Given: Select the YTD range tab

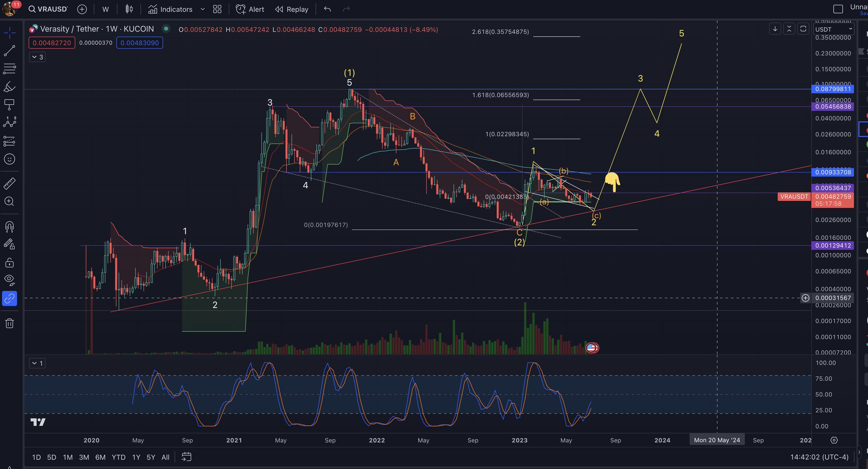Looking at the screenshot, I should tap(118, 457).
